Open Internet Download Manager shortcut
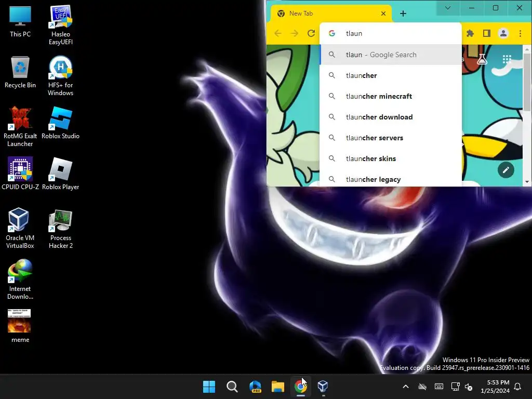Screen dimensions: 532x399 click(20, 280)
